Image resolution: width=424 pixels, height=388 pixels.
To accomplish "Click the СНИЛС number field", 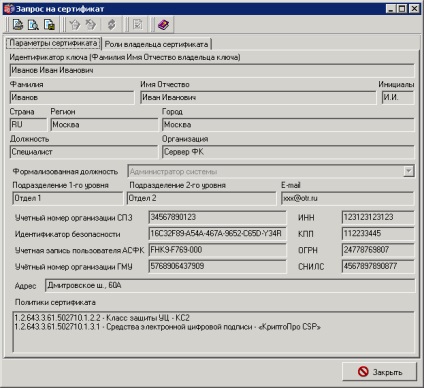I will click(378, 266).
